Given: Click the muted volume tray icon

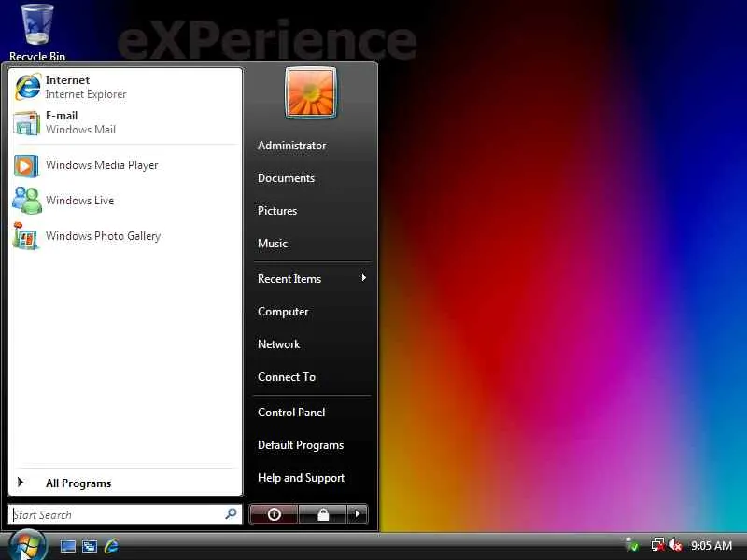Looking at the screenshot, I should pos(675,545).
